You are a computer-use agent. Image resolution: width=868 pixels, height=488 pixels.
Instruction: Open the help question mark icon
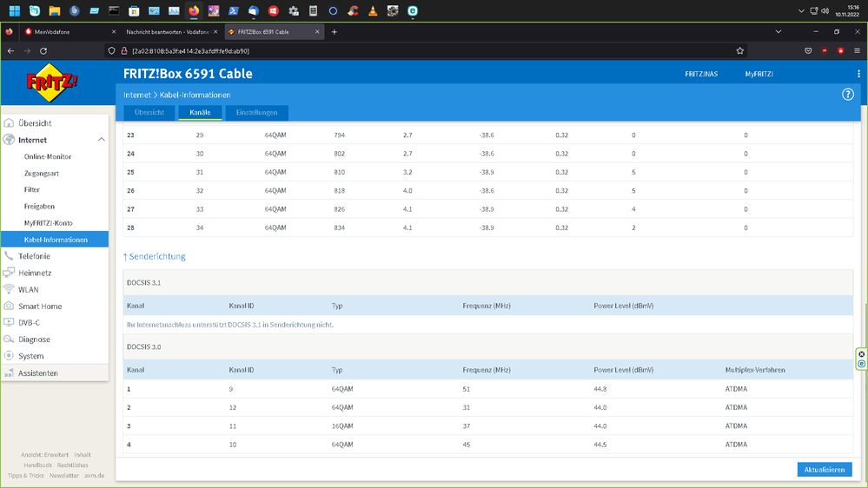(847, 95)
